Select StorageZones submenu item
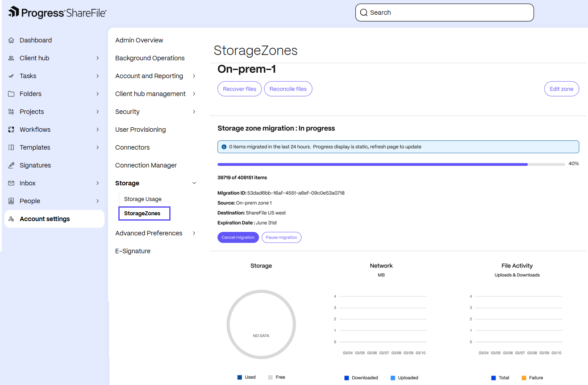588x385 pixels. click(x=145, y=213)
